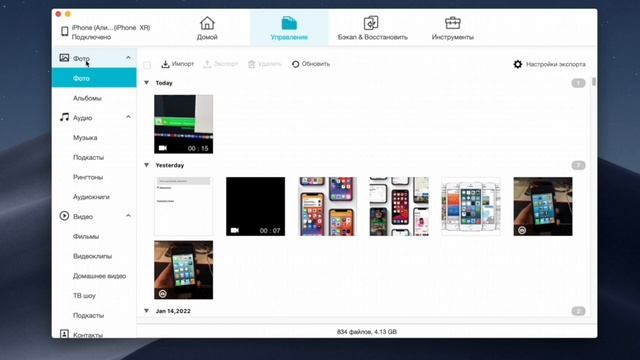Select the colorful iOS home screens thumbnail
The image size is (640, 360).
[x=327, y=206]
